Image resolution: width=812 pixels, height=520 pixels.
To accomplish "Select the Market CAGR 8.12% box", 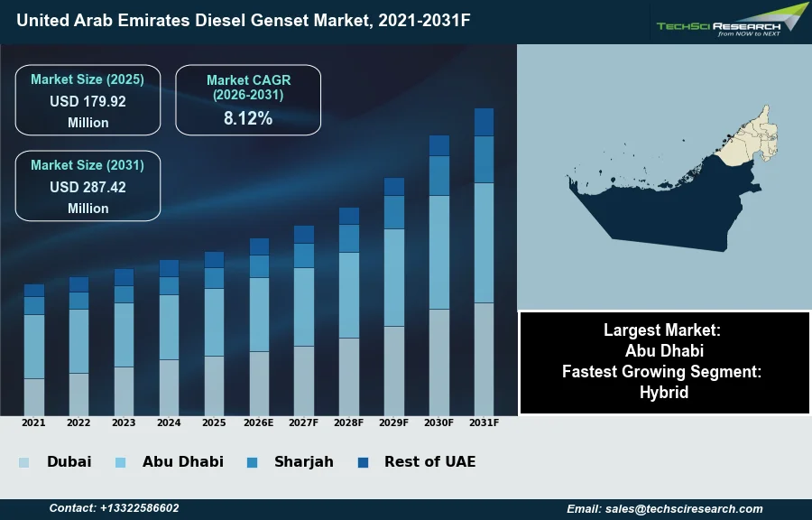I will point(248,99).
